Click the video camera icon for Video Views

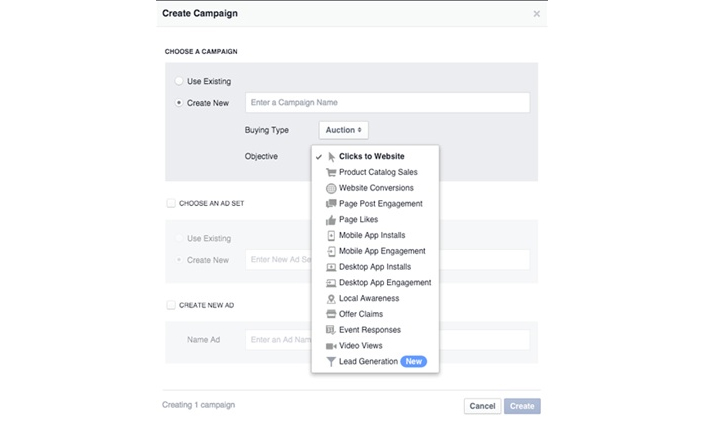[x=331, y=346]
